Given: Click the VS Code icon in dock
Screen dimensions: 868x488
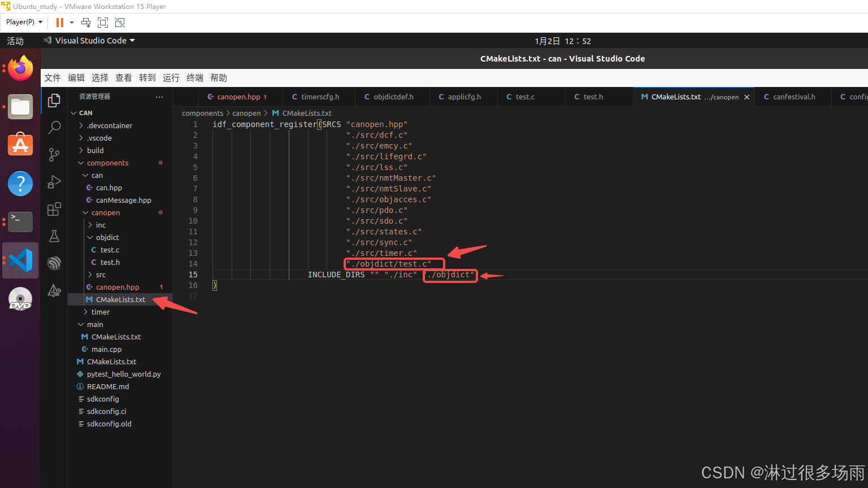Looking at the screenshot, I should coord(20,260).
